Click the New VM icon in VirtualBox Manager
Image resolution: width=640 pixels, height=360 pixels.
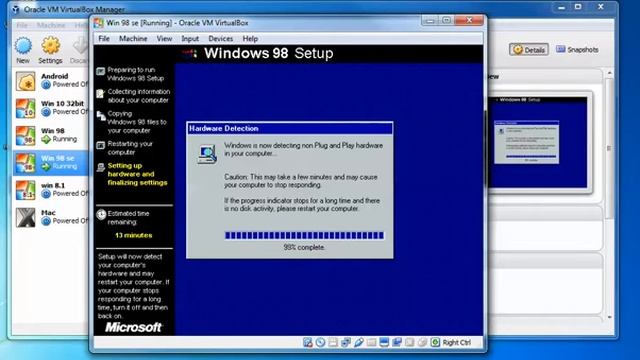coord(23,46)
